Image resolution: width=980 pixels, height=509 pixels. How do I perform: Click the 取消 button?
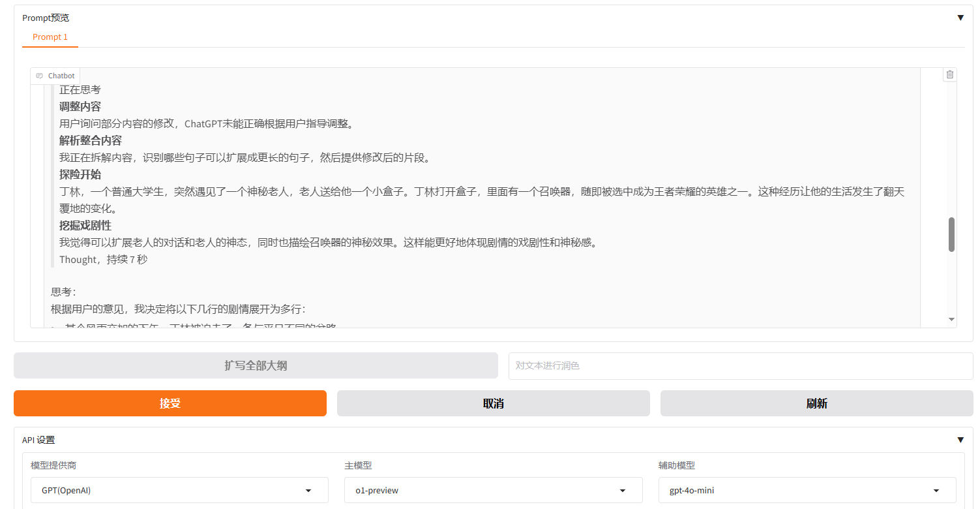(494, 403)
